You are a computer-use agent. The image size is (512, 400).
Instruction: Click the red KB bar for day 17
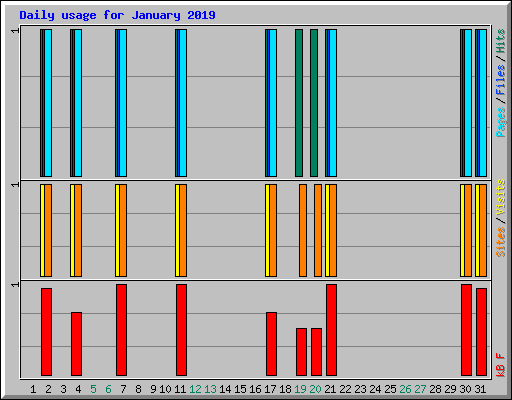tap(271, 344)
